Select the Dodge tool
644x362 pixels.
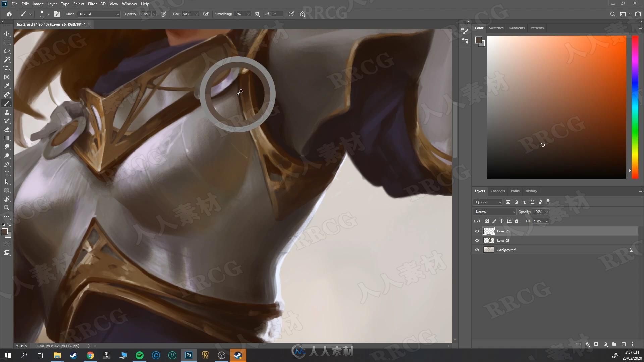(x=7, y=156)
